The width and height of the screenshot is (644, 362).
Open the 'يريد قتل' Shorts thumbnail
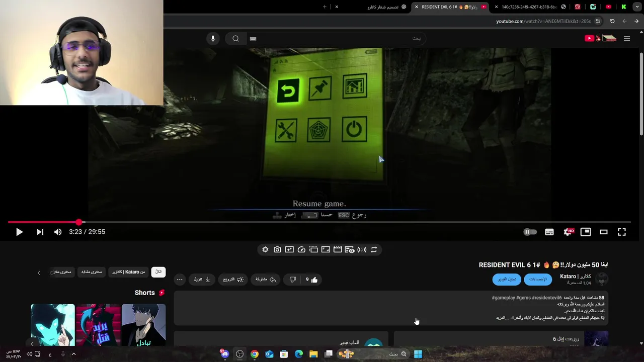coord(98,325)
